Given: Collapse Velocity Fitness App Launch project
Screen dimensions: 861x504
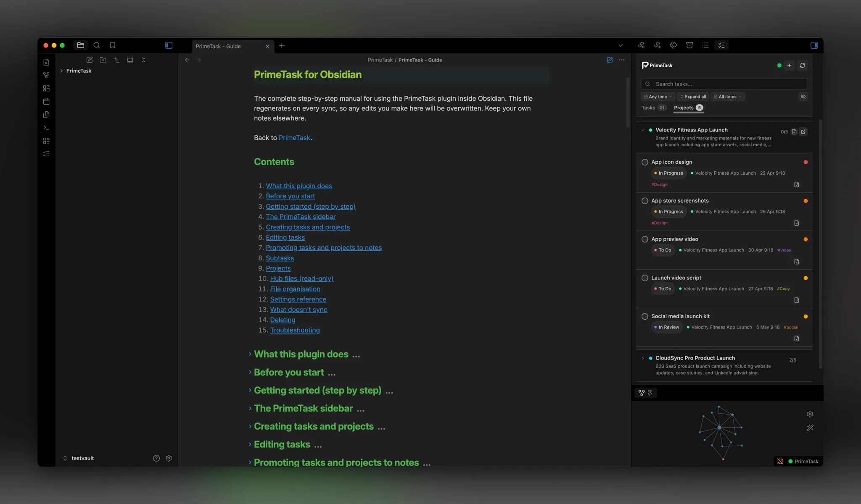Looking at the screenshot, I should [643, 130].
